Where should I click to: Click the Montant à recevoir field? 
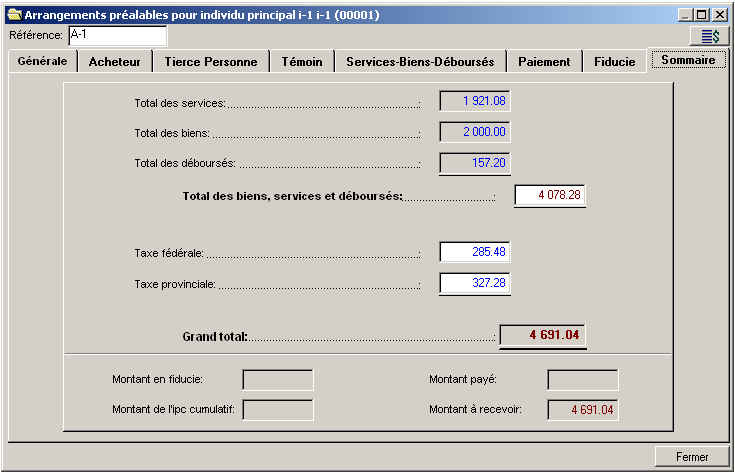pos(582,409)
